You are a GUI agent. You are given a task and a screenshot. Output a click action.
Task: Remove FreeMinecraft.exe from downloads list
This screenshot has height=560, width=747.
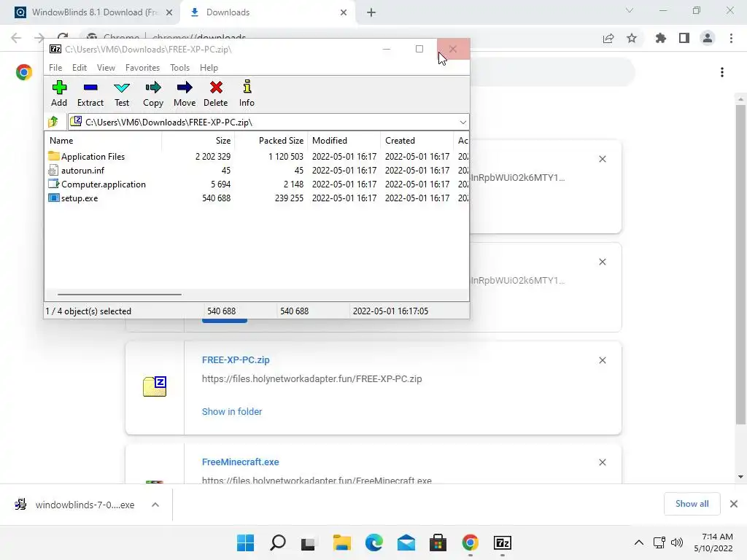(602, 462)
